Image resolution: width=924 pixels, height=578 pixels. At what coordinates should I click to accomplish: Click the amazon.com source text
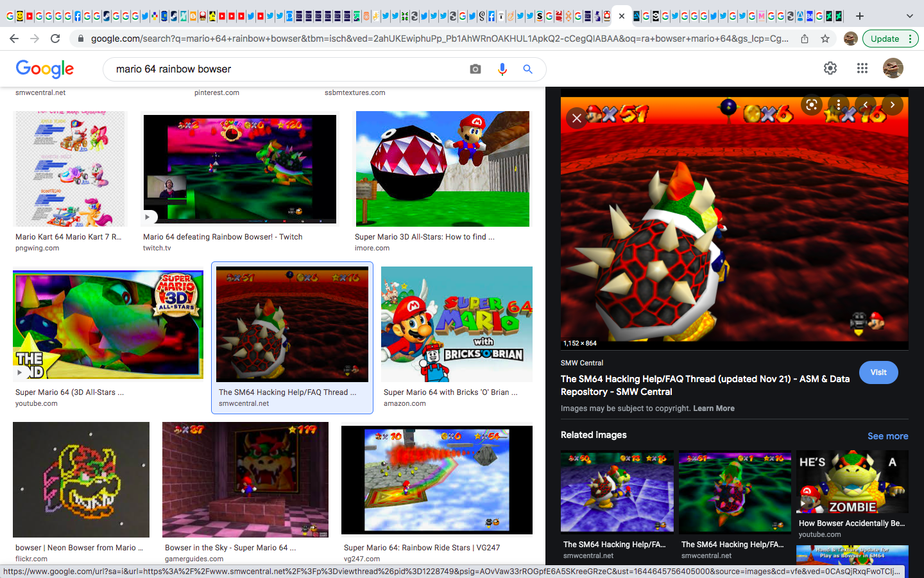pyautogui.click(x=405, y=403)
